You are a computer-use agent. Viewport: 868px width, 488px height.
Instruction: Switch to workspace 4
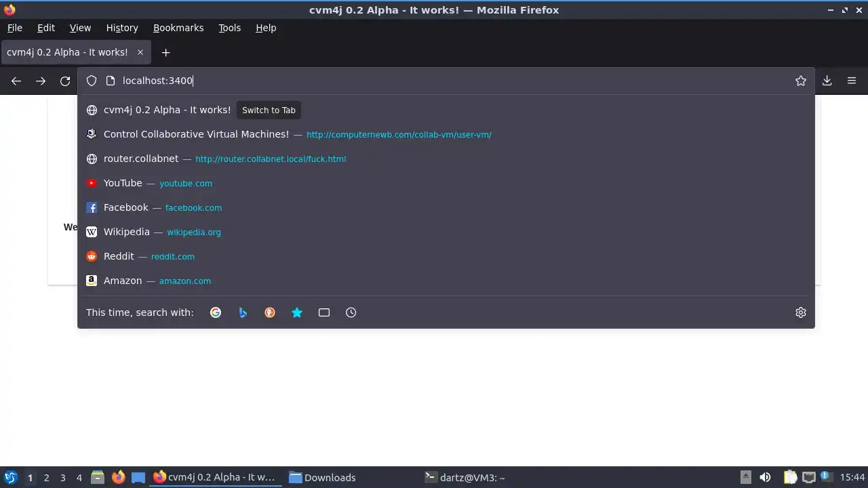coord(79,477)
